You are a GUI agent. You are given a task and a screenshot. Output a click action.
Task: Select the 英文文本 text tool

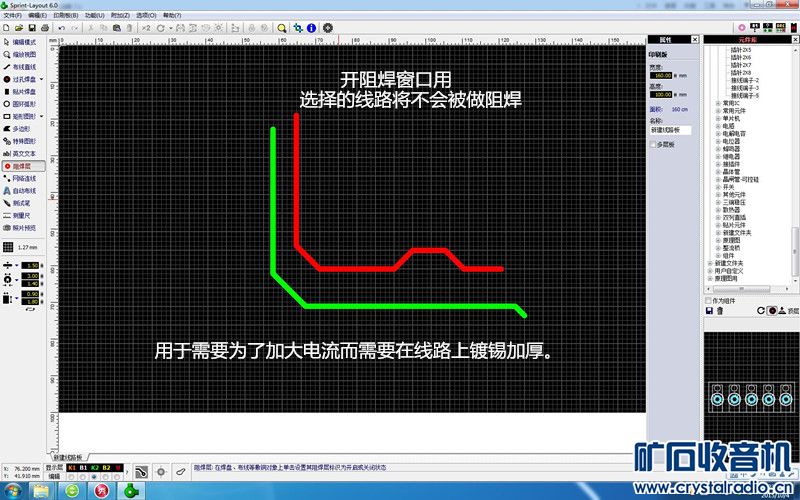click(x=20, y=154)
